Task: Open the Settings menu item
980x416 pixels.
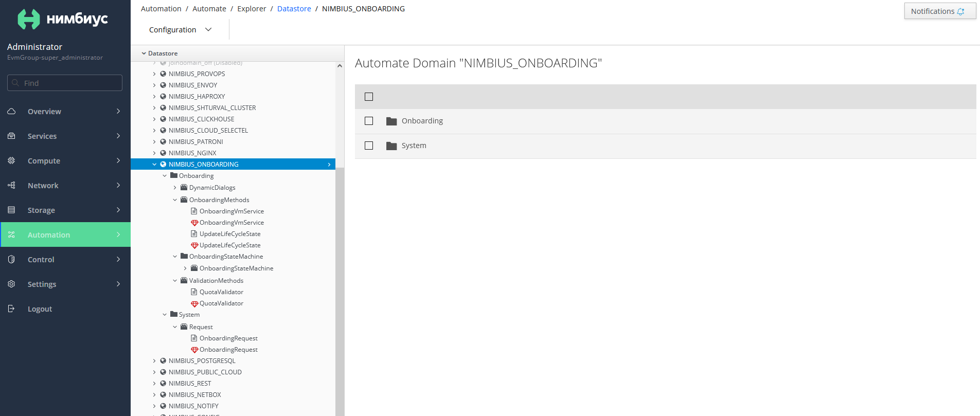Action: click(x=65, y=284)
